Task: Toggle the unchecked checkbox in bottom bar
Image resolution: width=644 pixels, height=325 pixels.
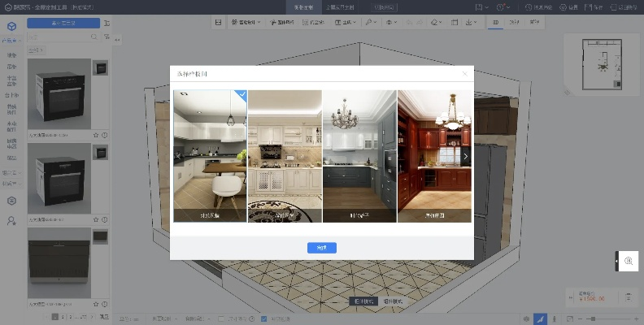Action: [x=222, y=318]
